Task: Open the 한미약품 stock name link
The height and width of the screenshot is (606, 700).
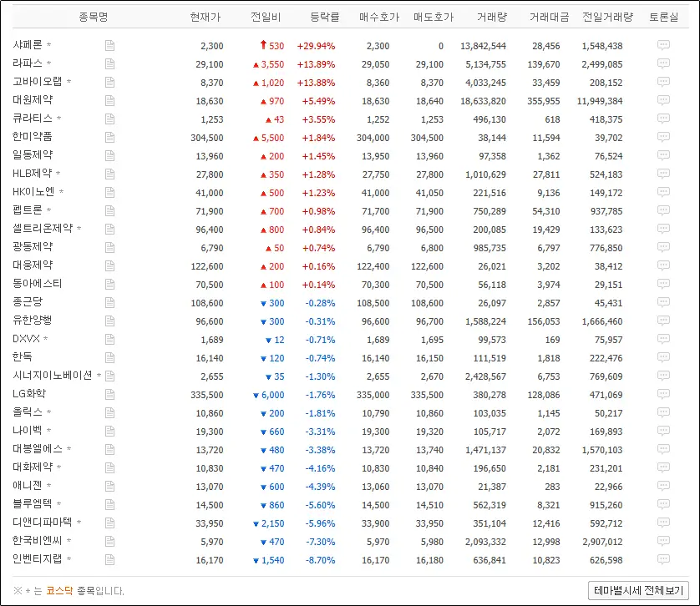Action: coord(33,137)
